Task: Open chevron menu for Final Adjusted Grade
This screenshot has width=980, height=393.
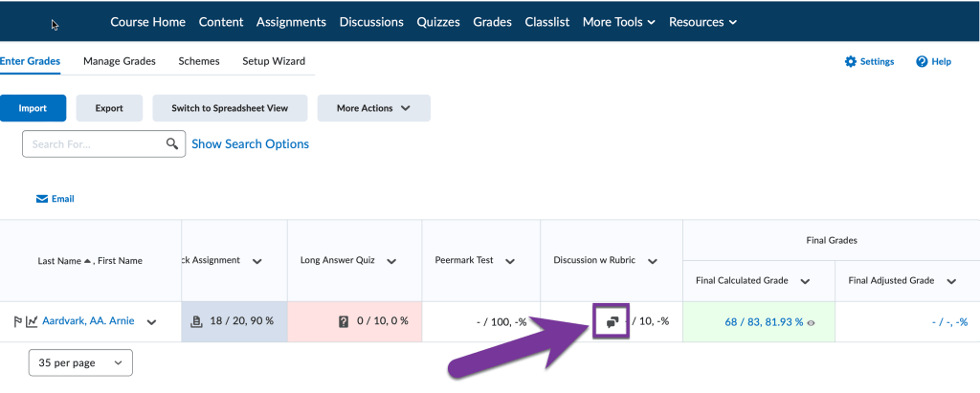Action: [x=951, y=282]
